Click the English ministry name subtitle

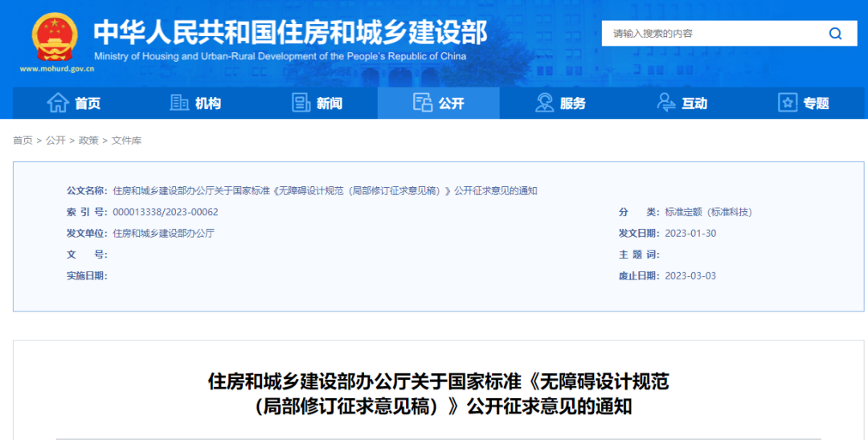(x=280, y=56)
